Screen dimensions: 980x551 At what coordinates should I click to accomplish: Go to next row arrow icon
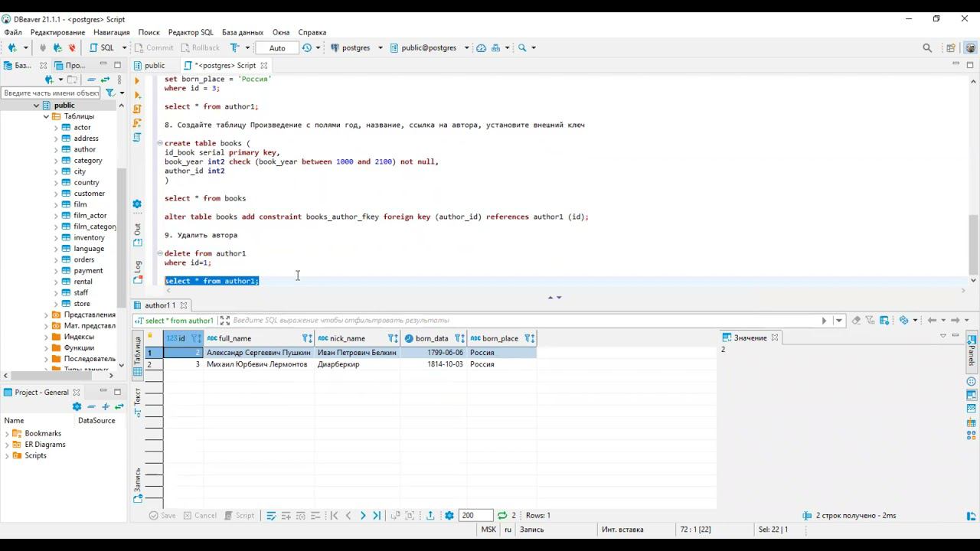pyautogui.click(x=363, y=516)
